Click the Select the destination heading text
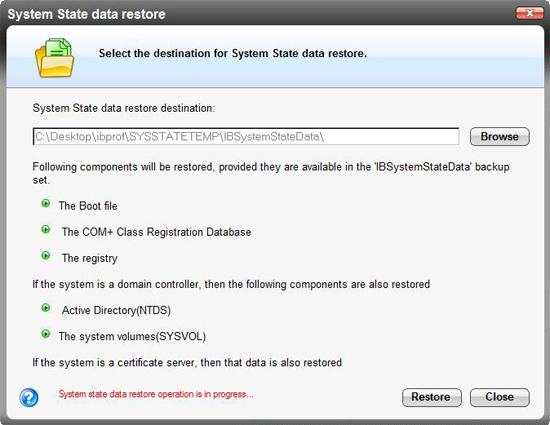 tap(233, 53)
